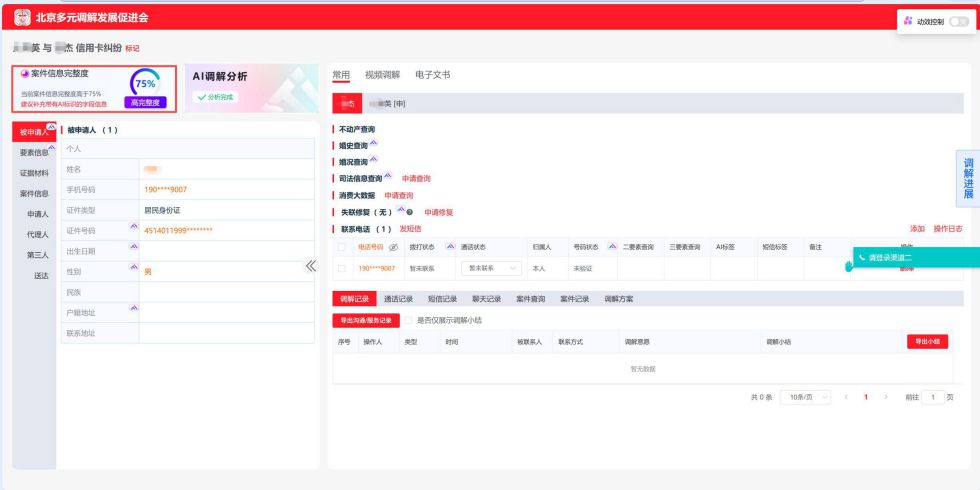
Task: Check the 是否仅展示调解小结 checkbox
Action: tap(408, 320)
